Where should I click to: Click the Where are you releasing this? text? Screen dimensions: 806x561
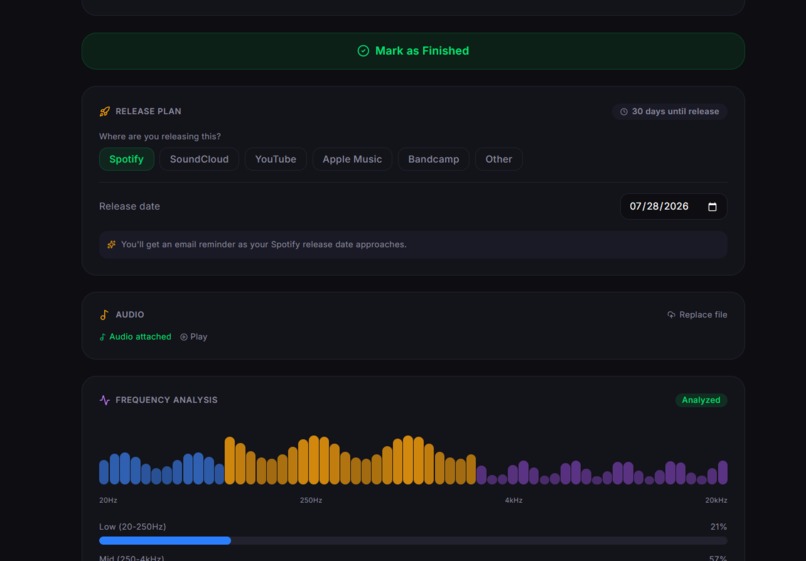[160, 137]
